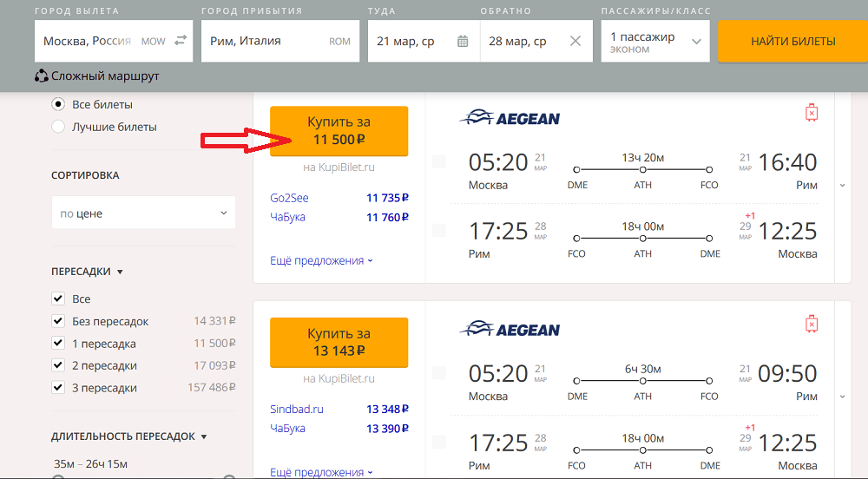868x479 pixels.
Task: Select the Лучшие билеты radio option
Action: pyautogui.click(x=58, y=127)
